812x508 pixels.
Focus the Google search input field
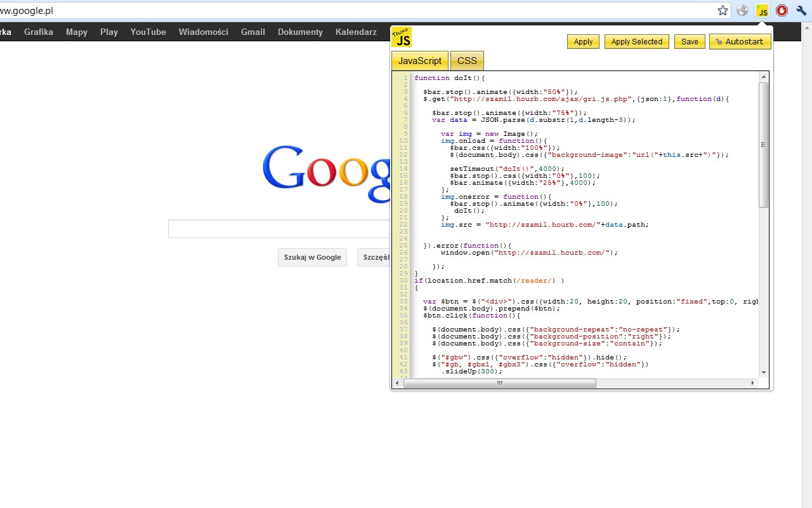[x=279, y=229]
